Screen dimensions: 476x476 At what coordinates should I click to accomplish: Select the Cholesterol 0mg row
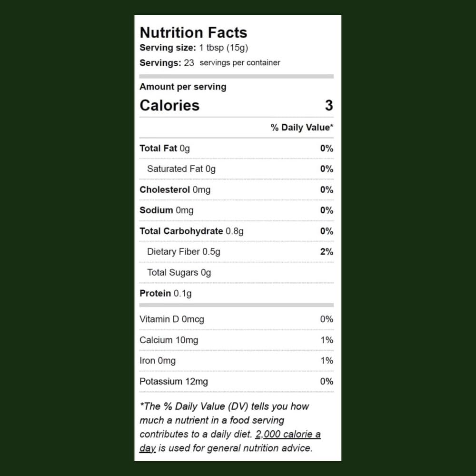(x=237, y=190)
